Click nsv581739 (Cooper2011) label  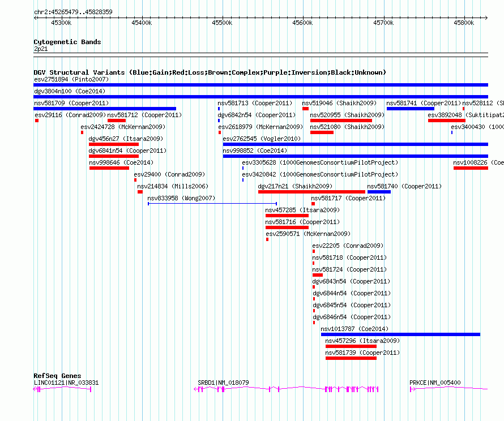click(362, 353)
